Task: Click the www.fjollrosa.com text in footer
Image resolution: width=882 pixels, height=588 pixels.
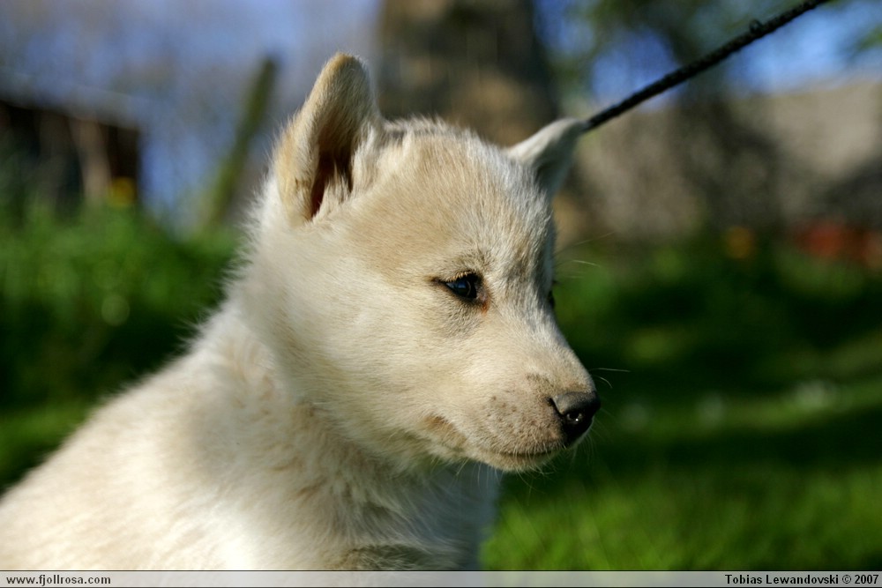Action: pyautogui.click(x=58, y=579)
